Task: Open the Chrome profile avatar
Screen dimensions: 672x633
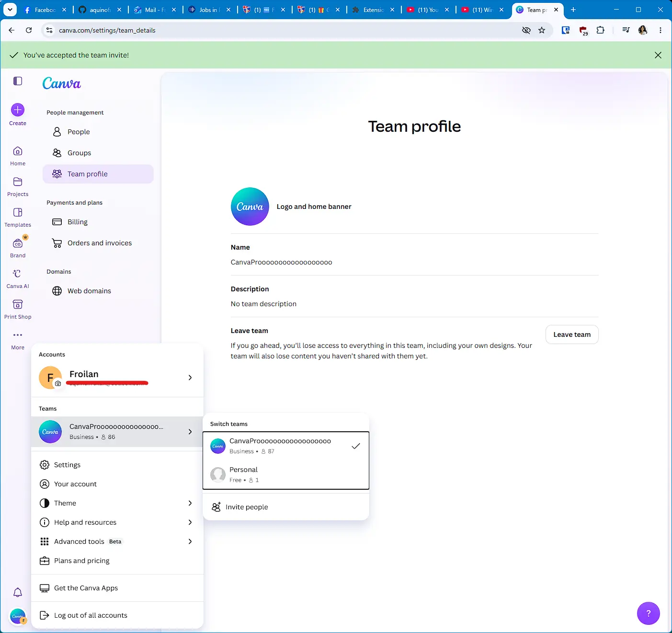Action: coord(643,30)
